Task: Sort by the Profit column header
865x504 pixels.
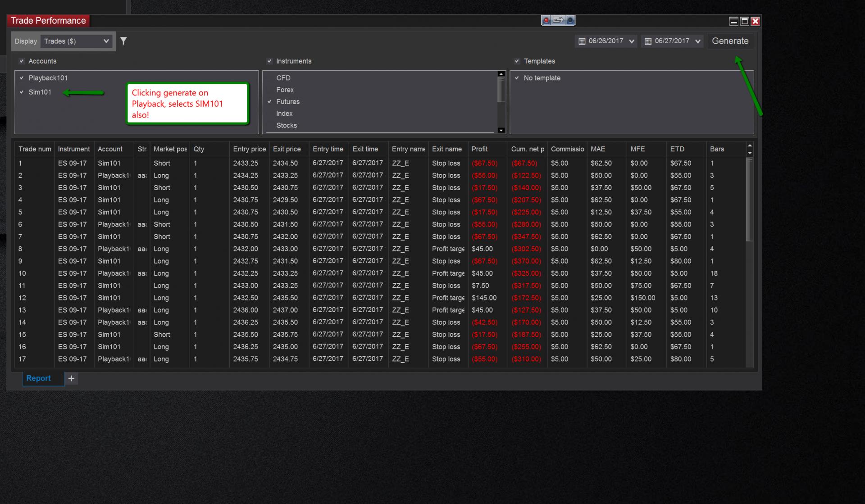Action: point(479,149)
